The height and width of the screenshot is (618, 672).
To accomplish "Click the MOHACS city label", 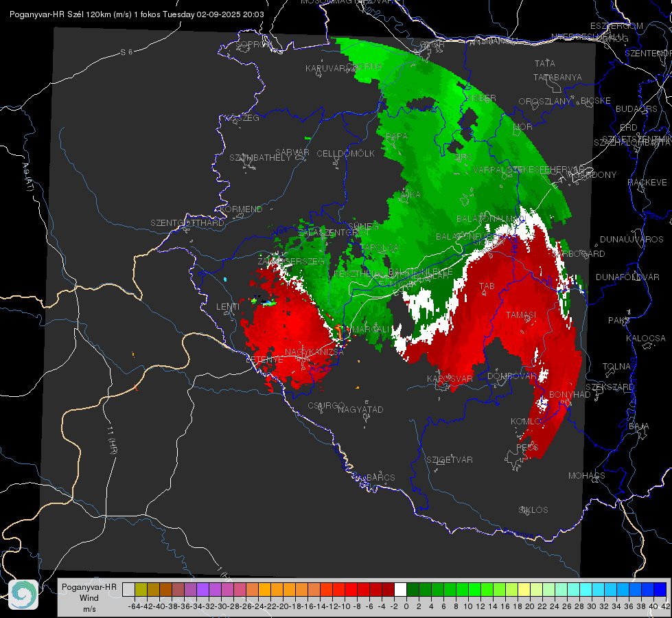I will click(587, 476).
